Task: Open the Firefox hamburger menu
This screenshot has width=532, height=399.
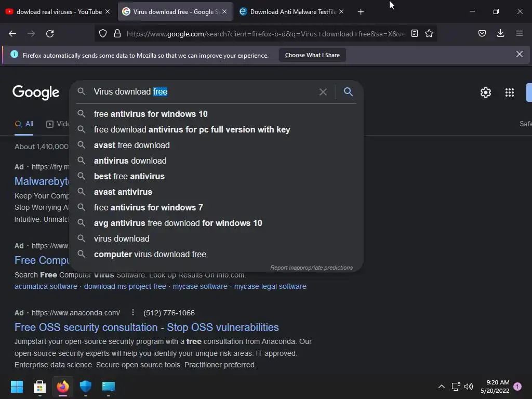Action: click(520, 34)
